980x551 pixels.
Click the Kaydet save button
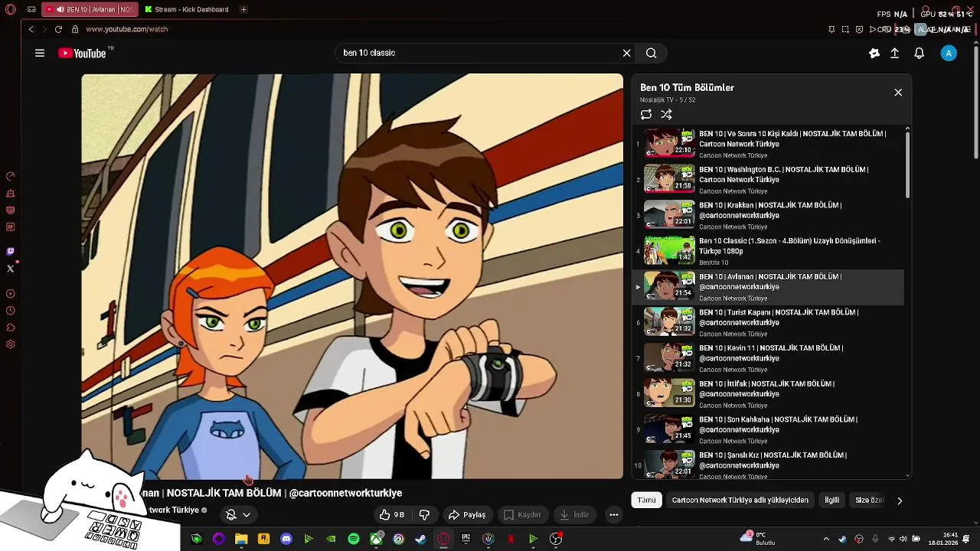pos(522,515)
